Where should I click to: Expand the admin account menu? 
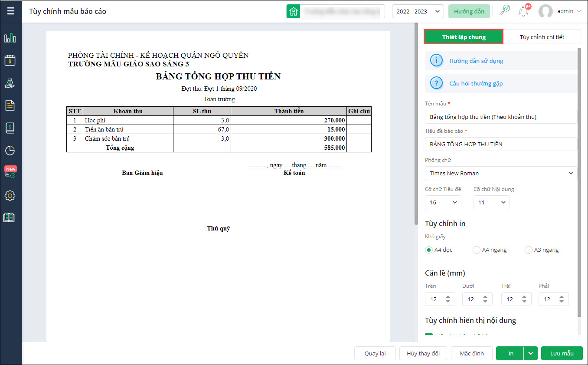pos(579,11)
